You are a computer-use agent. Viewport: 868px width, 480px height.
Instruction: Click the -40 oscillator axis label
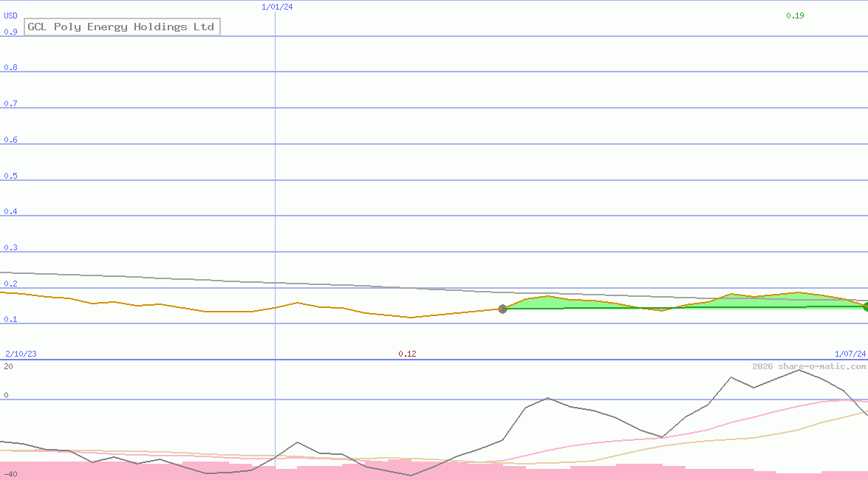10,475
